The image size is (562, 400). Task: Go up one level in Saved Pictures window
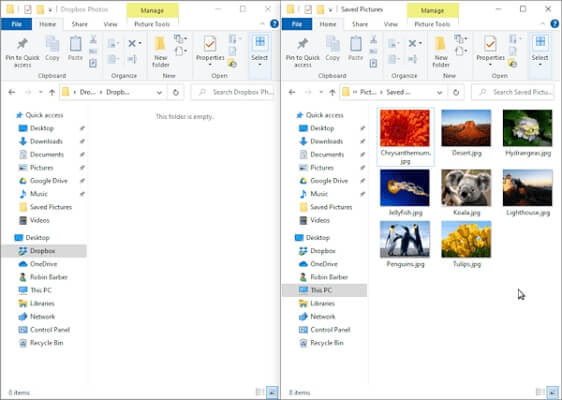[332, 92]
